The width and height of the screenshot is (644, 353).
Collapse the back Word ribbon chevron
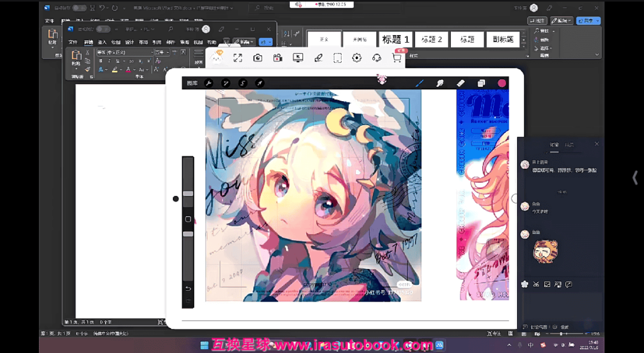pyautogui.click(x=597, y=55)
